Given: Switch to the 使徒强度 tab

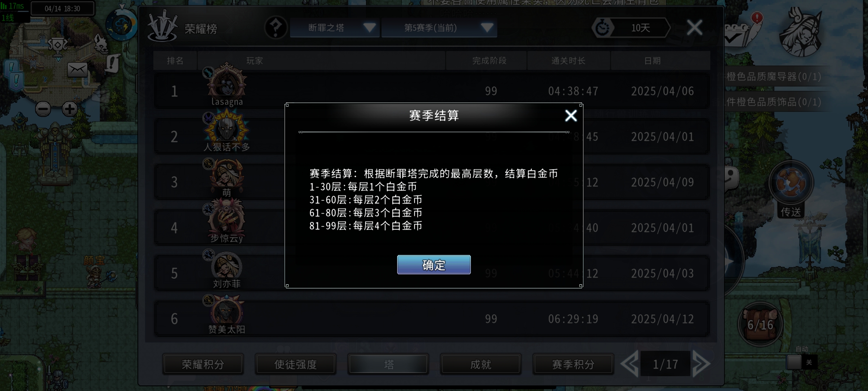Looking at the screenshot, I should [x=295, y=364].
